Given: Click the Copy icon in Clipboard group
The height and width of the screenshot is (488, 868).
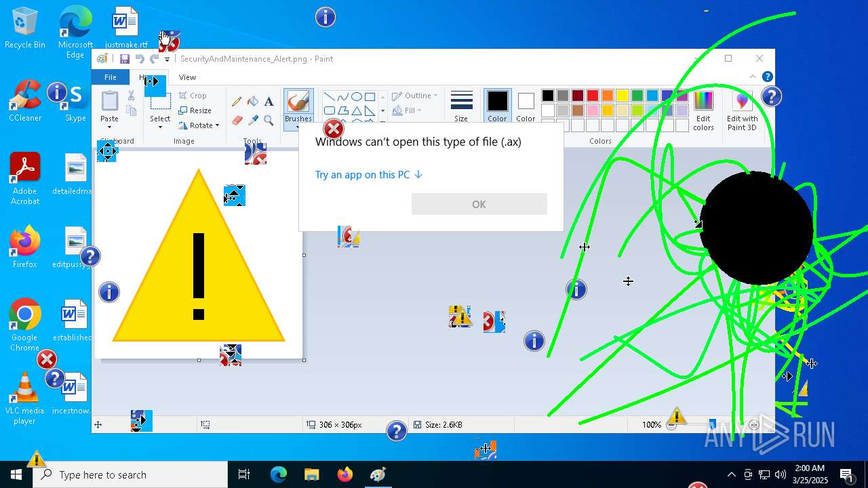Looking at the screenshot, I should [x=131, y=110].
